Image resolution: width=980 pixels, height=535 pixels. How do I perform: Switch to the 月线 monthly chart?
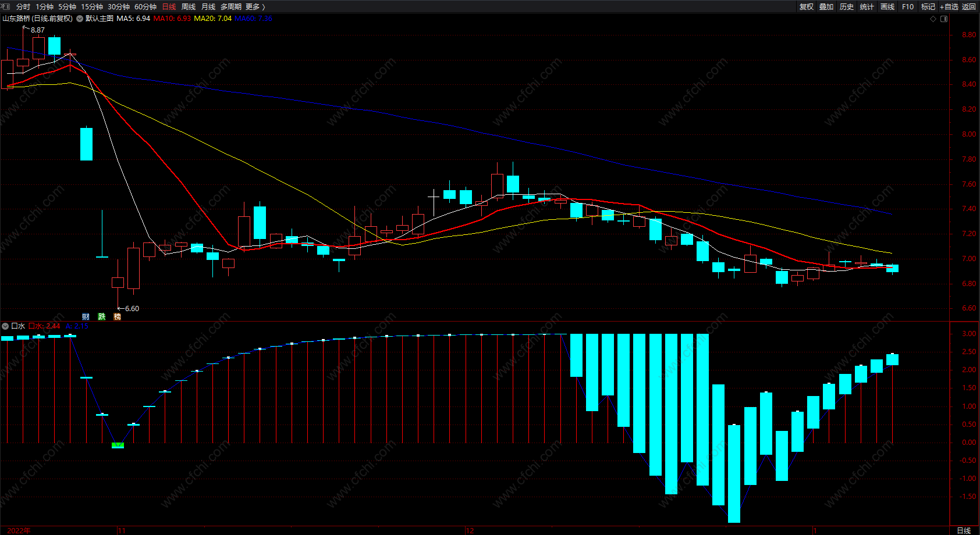[x=208, y=7]
